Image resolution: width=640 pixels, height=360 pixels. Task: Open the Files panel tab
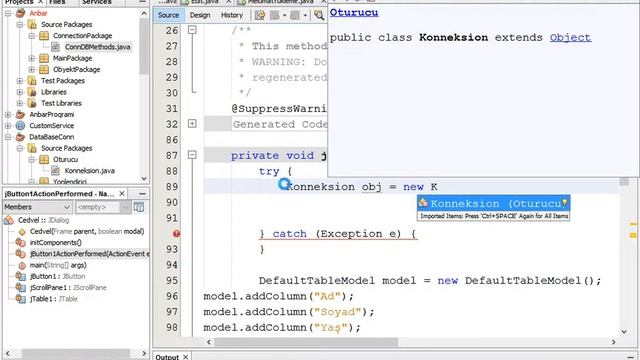(57, 2)
